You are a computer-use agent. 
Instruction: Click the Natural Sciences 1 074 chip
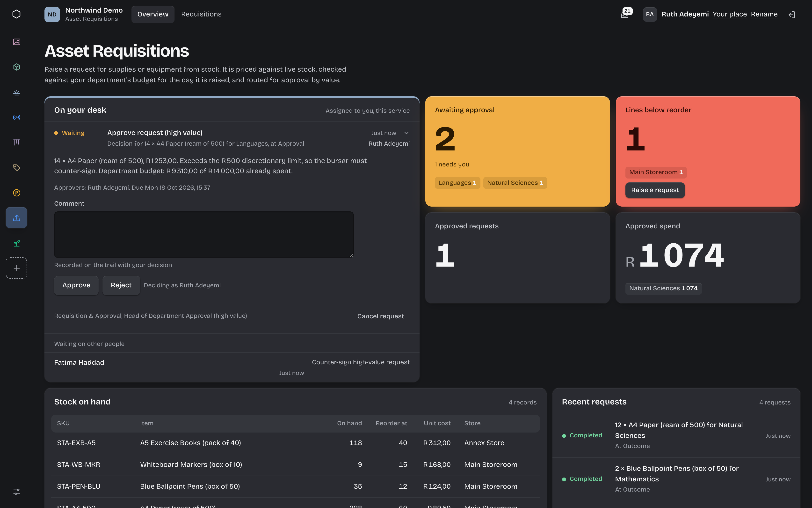(x=663, y=288)
